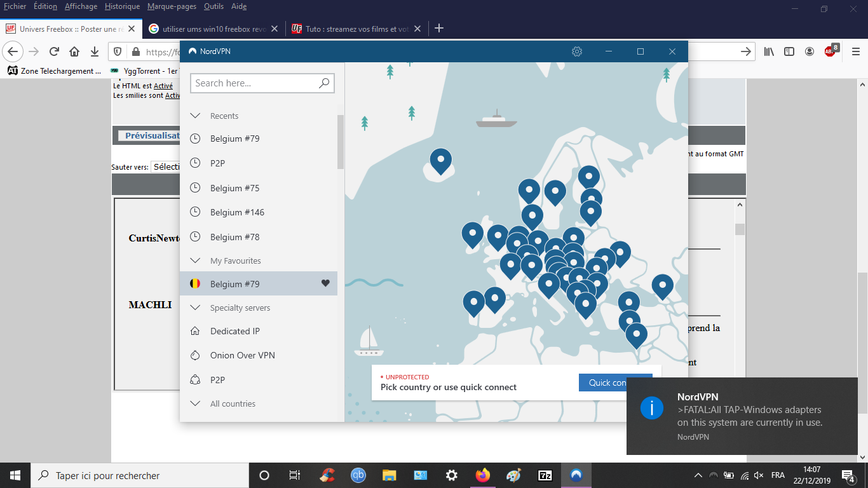The image size is (868, 488).
Task: Open the Windows Start menu
Action: coord(15,475)
